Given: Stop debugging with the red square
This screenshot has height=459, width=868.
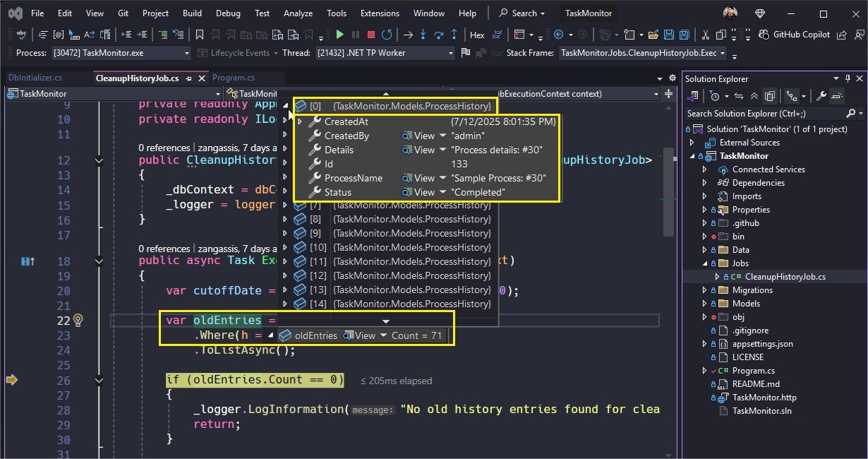Looking at the screenshot, I should click(371, 35).
